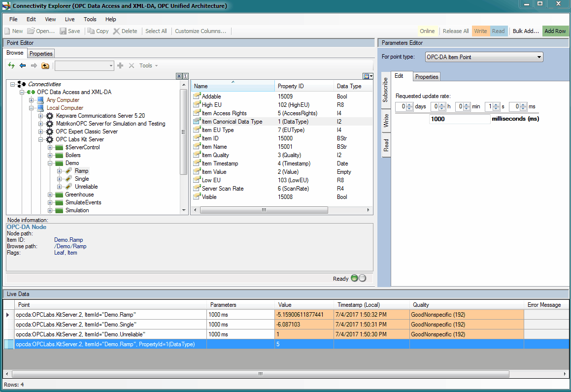Click the Open folder toolbar icon
571x392 pixels.
[x=31, y=31]
